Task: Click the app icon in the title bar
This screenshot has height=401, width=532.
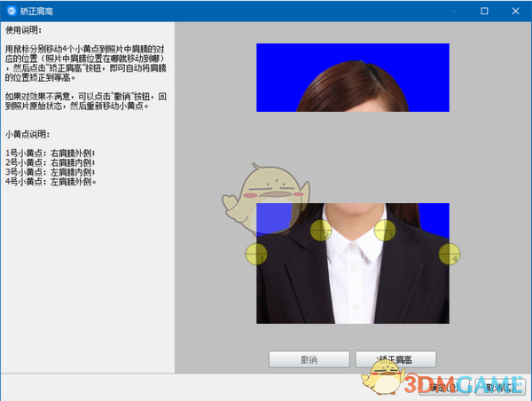Action: pyautogui.click(x=10, y=11)
